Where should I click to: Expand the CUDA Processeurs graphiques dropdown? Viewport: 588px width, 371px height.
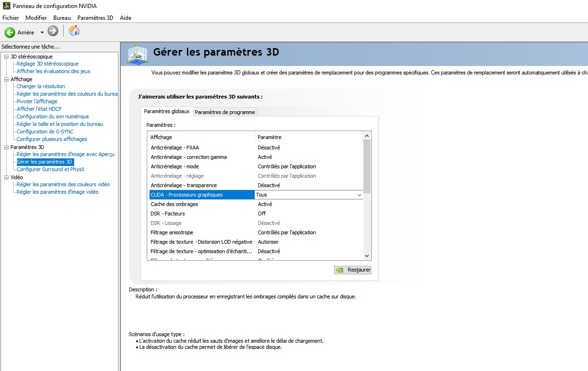(359, 195)
